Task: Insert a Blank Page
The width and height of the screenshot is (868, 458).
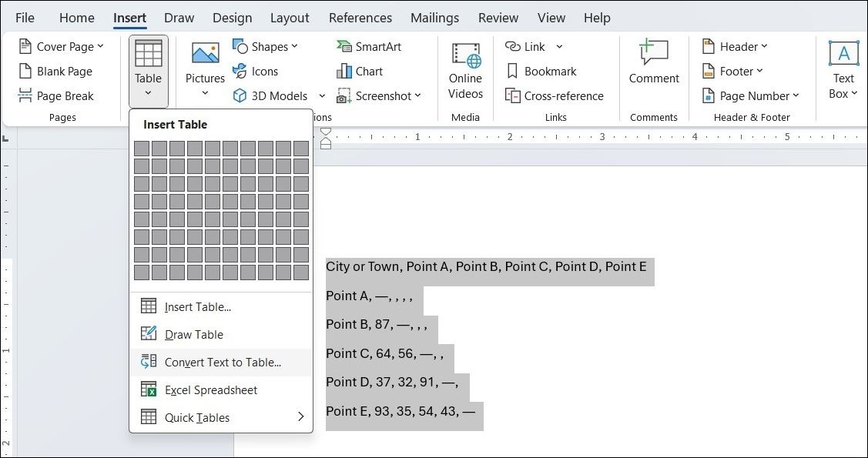Action: point(55,72)
